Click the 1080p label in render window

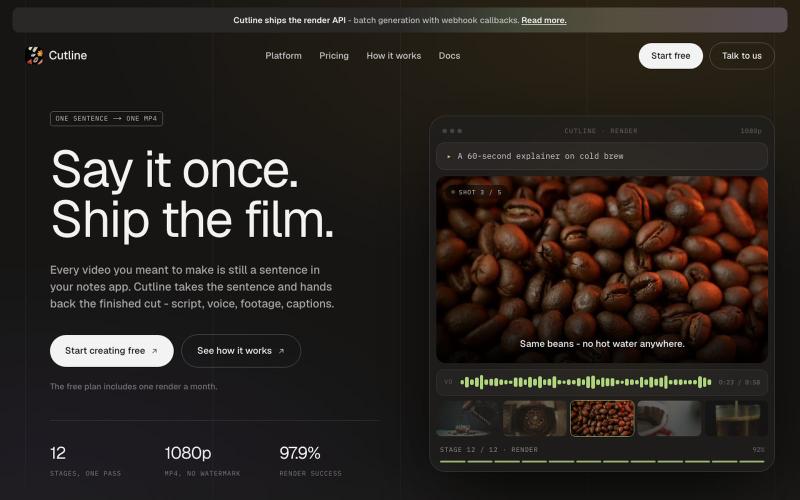(751, 131)
